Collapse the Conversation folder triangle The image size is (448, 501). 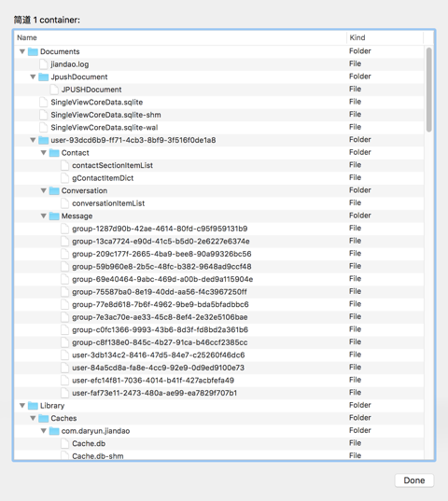click(x=44, y=190)
